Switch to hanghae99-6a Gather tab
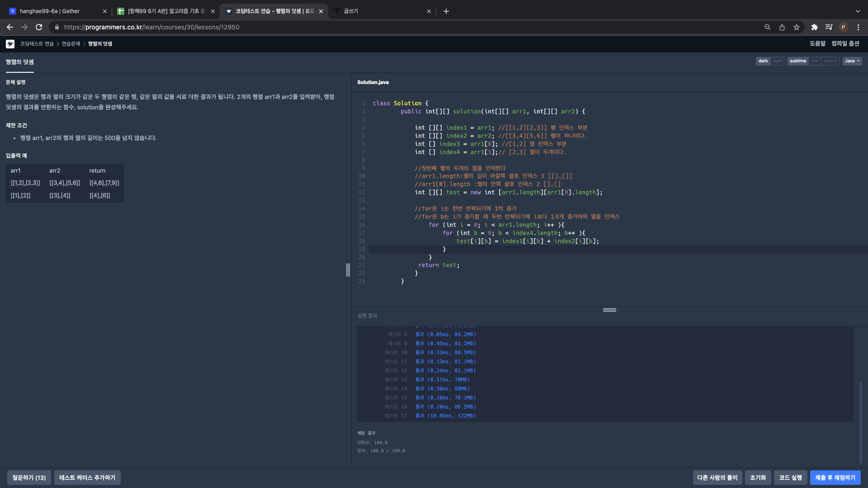The image size is (868, 488). 50,11
